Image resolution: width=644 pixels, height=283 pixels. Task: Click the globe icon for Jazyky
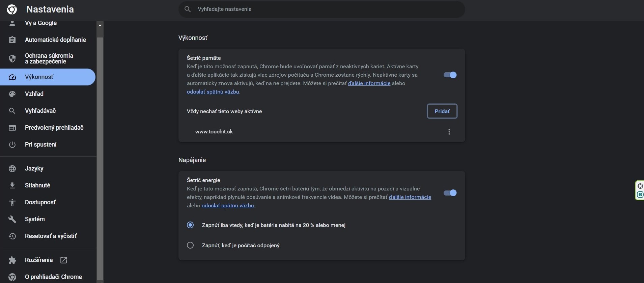point(12,169)
